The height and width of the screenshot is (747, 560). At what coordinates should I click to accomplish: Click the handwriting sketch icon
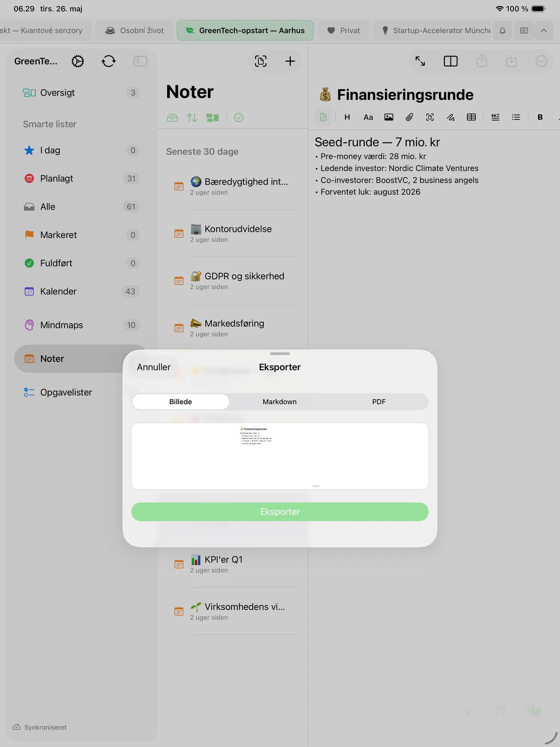coord(450,117)
